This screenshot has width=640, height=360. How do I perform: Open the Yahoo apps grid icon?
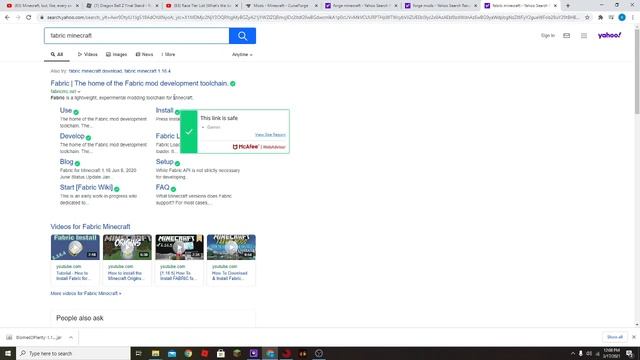pos(584,36)
